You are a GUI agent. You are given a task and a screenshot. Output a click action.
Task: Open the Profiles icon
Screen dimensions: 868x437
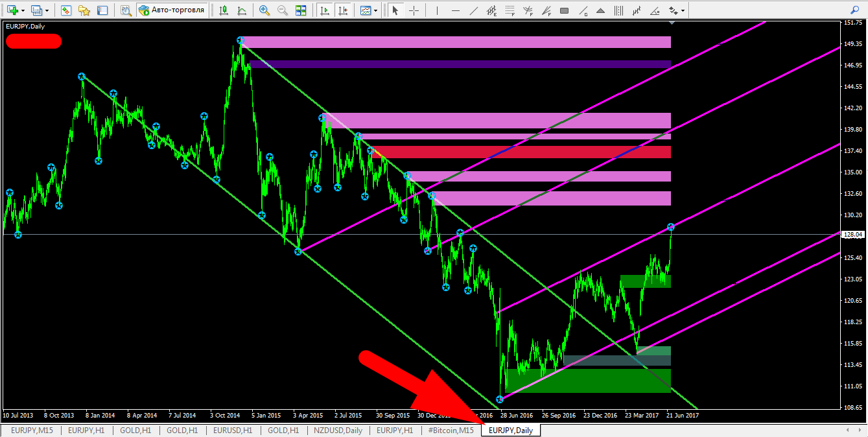pyautogui.click(x=36, y=10)
